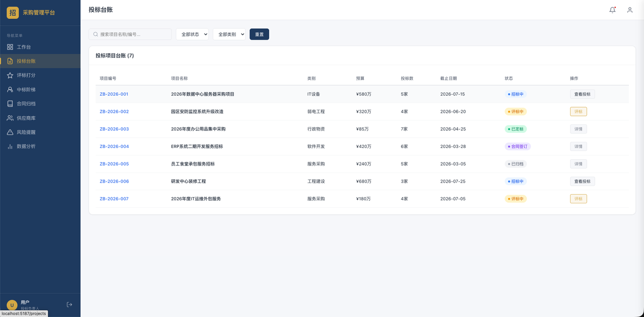Open the user profile icon in header
644x317 pixels.
click(629, 10)
